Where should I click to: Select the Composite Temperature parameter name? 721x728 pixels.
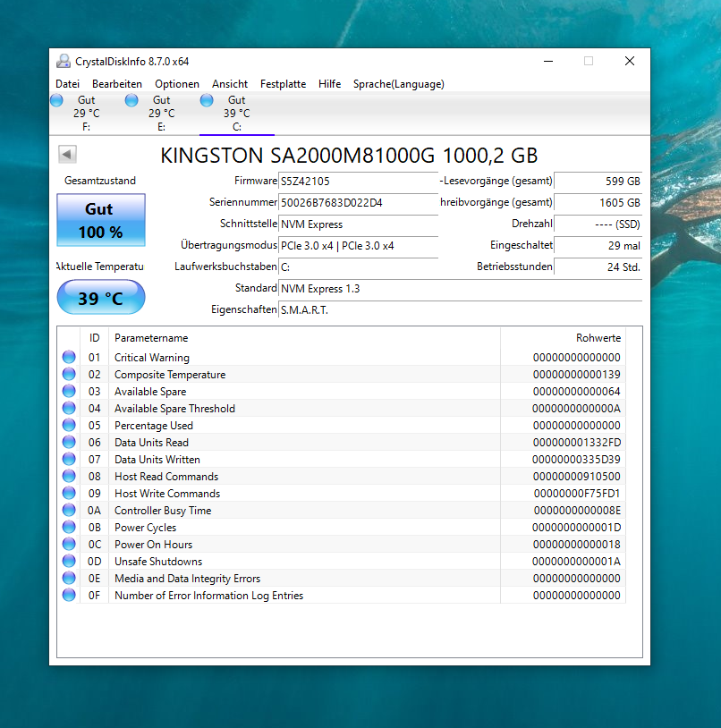click(170, 374)
